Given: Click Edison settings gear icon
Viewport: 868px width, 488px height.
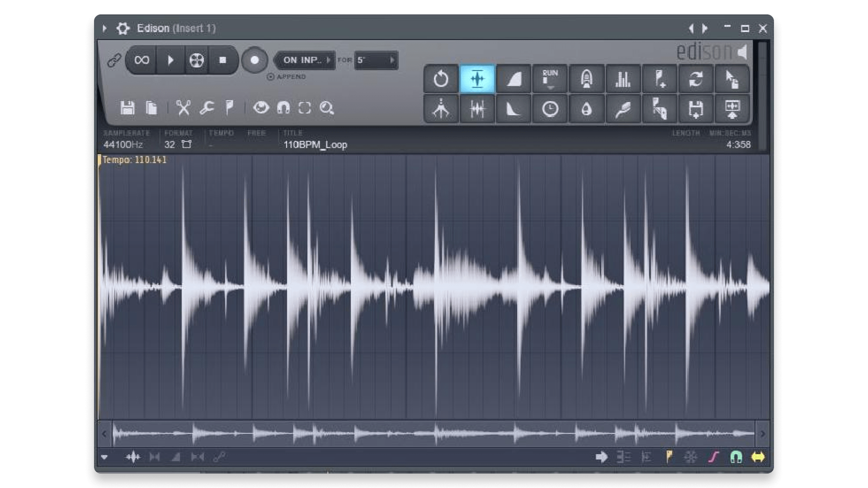Looking at the screenshot, I should coord(123,28).
